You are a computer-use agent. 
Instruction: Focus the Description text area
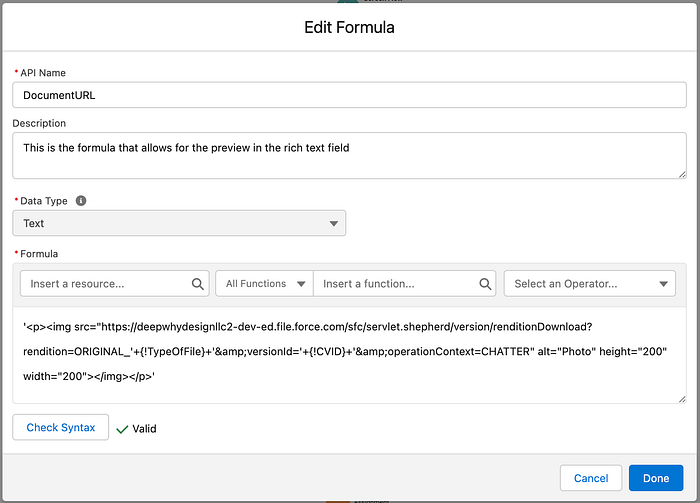(349, 156)
